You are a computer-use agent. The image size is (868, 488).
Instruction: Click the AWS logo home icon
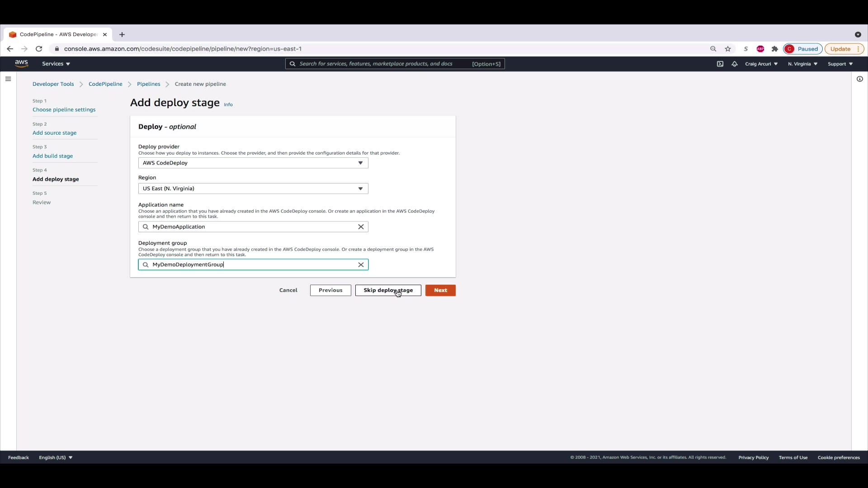pos(21,64)
